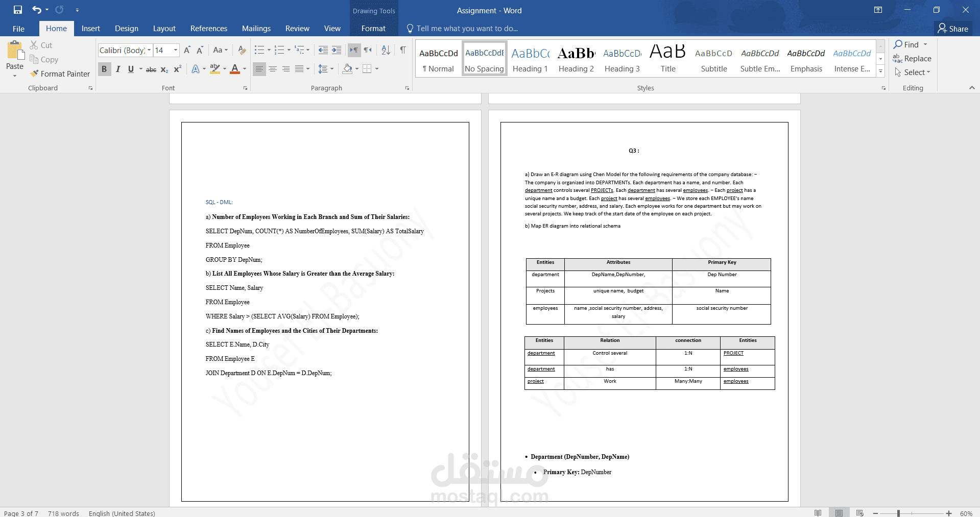Zoom out using the minus button
980x517 pixels.
(x=875, y=513)
